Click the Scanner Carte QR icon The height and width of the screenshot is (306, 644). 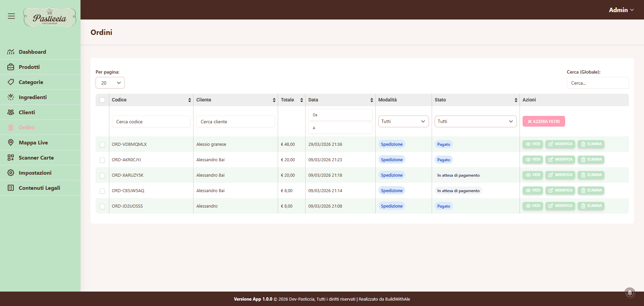(x=11, y=158)
